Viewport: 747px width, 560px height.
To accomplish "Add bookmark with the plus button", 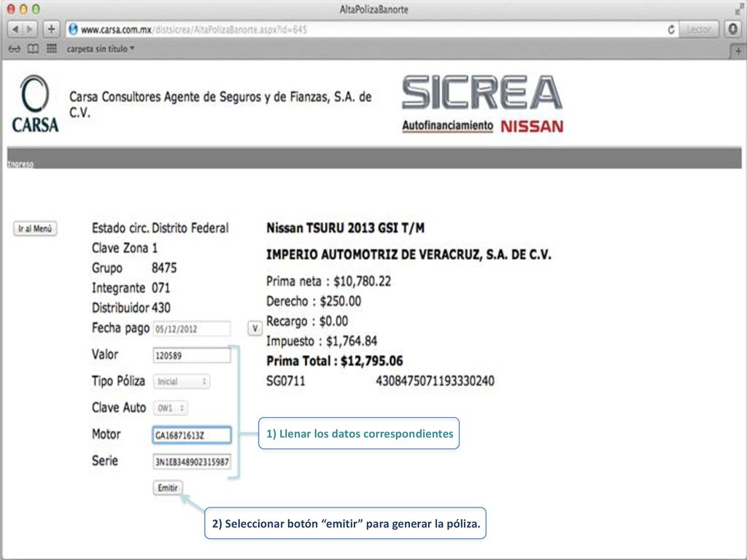I will coord(52,29).
